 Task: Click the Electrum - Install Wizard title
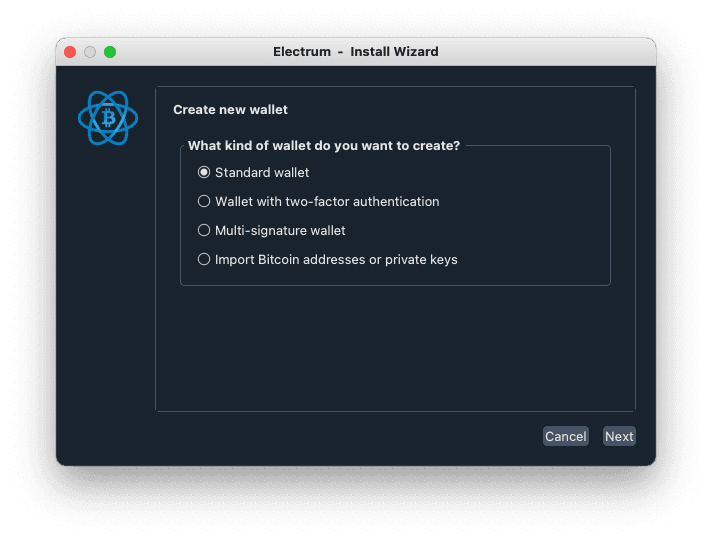tap(355, 52)
